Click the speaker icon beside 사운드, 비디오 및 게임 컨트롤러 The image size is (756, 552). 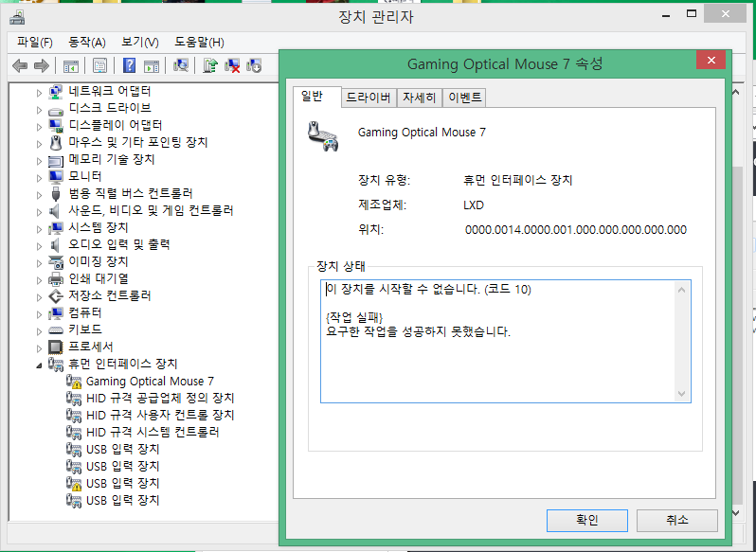55,211
